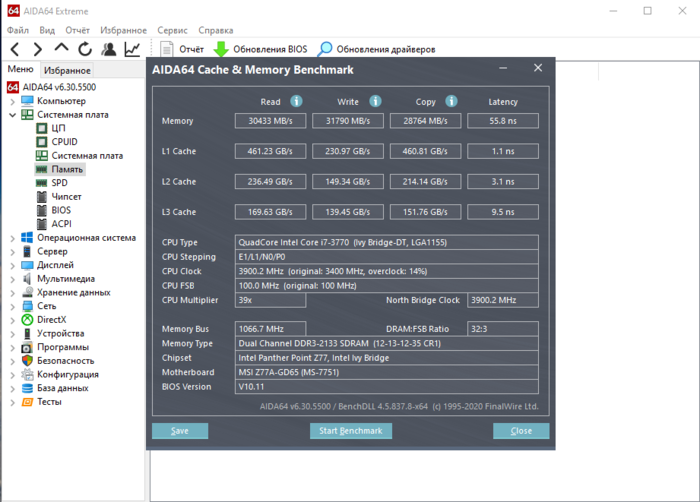Click the Close button in the benchmark dialog
The height and width of the screenshot is (502, 700).
[521, 431]
